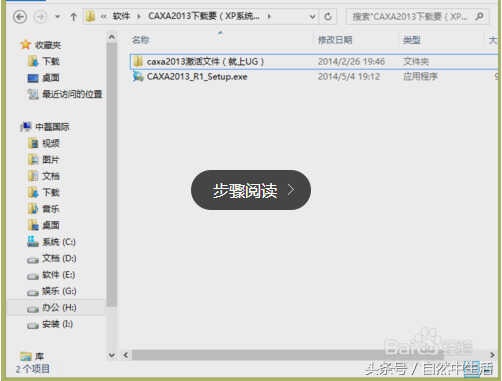Click the Forward arrow navigation button
This screenshot has height=381, width=502.
point(41,16)
